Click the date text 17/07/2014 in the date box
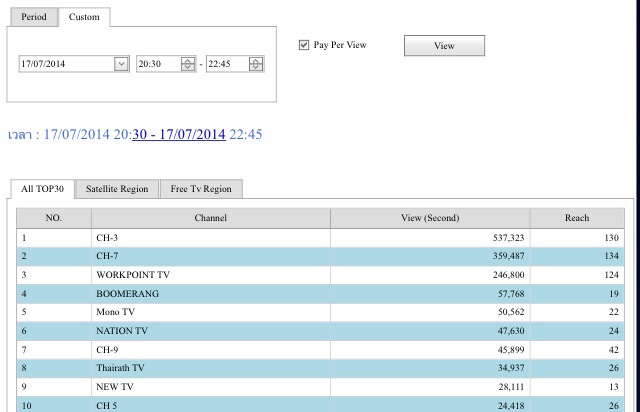 (x=43, y=64)
